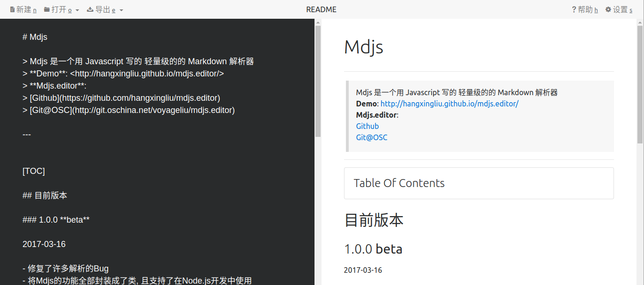Open the 设置 settings menu label
The width and height of the screenshot is (644, 285).
(x=621, y=9)
